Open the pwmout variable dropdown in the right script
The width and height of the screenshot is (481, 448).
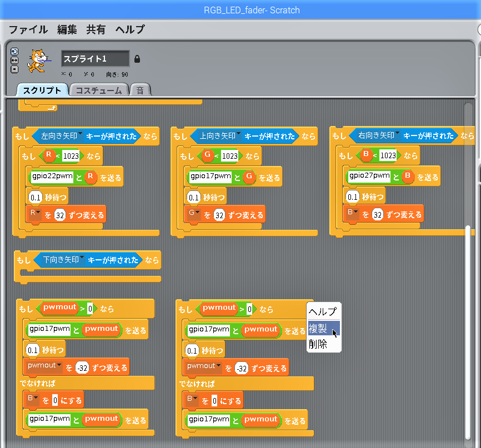coord(204,366)
